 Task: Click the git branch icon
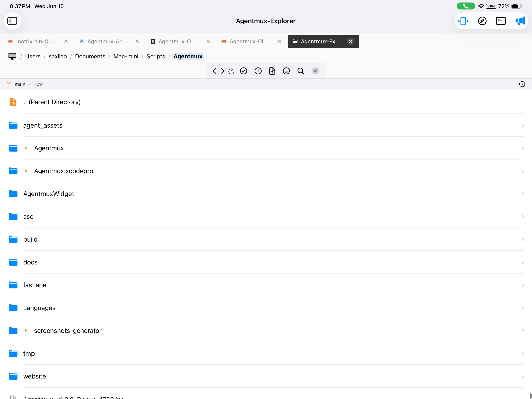[x=9, y=84]
